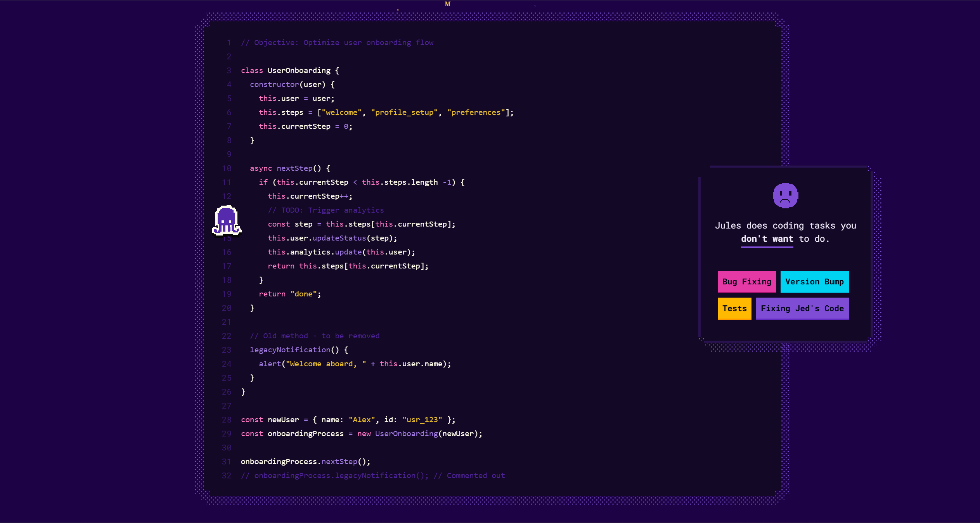Pick the purple Fixing Jed's Code tag
The width and height of the screenshot is (980, 523).
(802, 308)
